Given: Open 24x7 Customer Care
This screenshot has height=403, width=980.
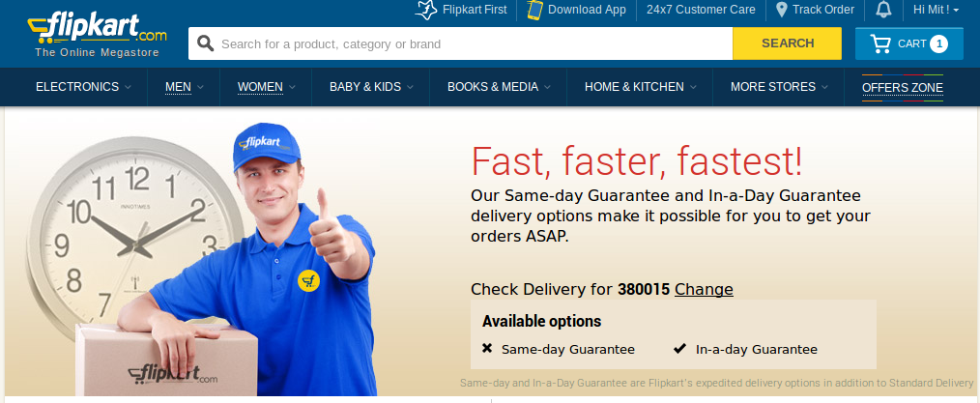Looking at the screenshot, I should tap(701, 10).
